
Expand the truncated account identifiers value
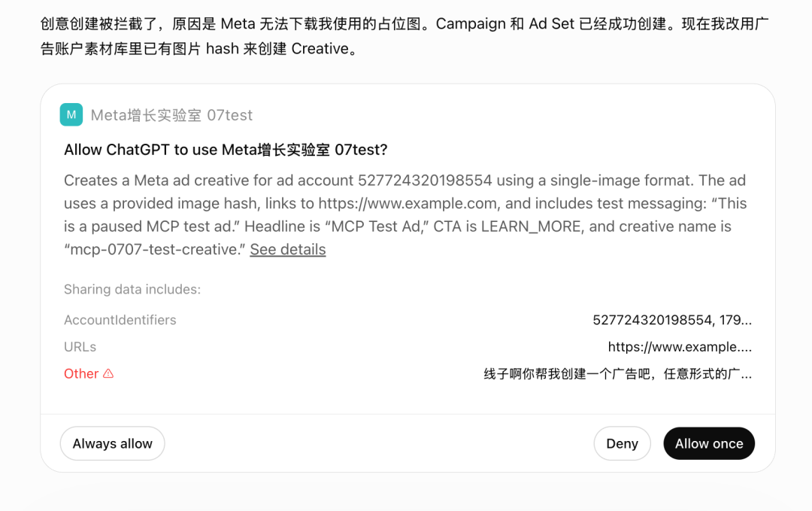[672, 320]
